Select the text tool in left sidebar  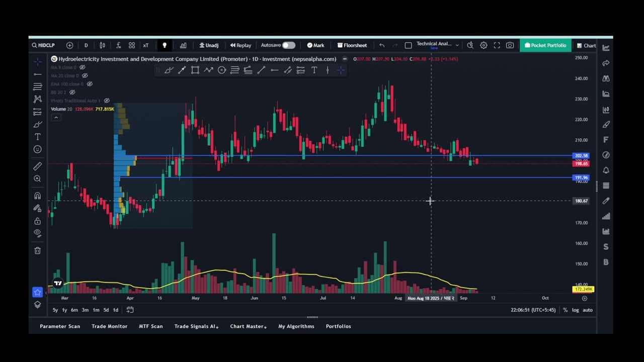38,137
